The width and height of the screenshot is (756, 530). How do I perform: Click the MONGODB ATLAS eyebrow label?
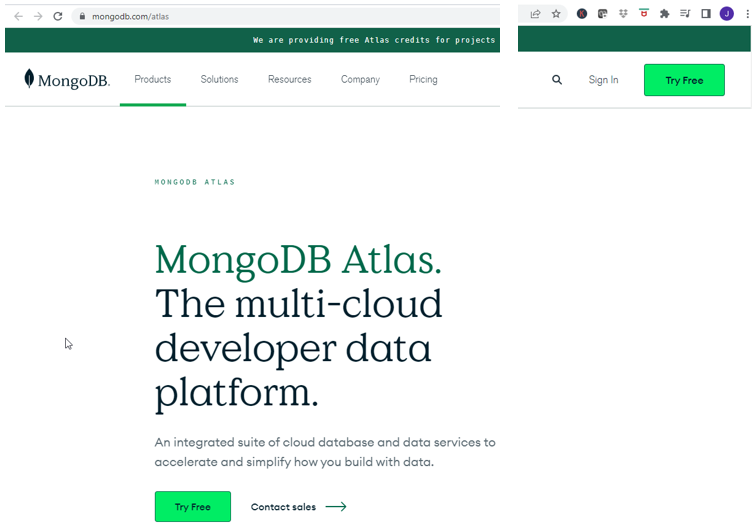[195, 182]
